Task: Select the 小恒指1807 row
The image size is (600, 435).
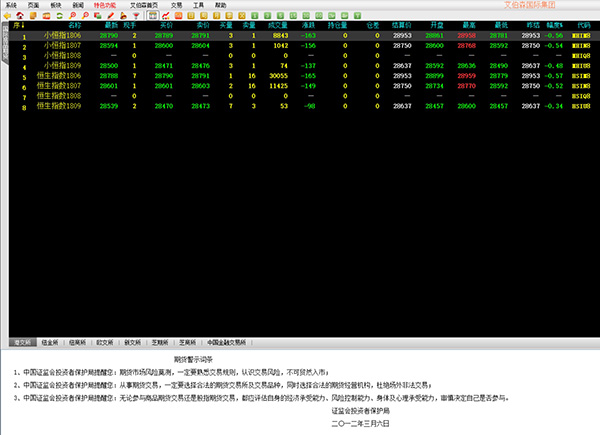Action: (304, 46)
